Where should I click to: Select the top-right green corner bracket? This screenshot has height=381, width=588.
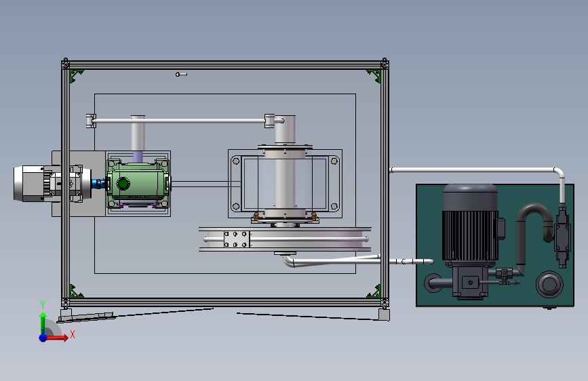point(374,75)
